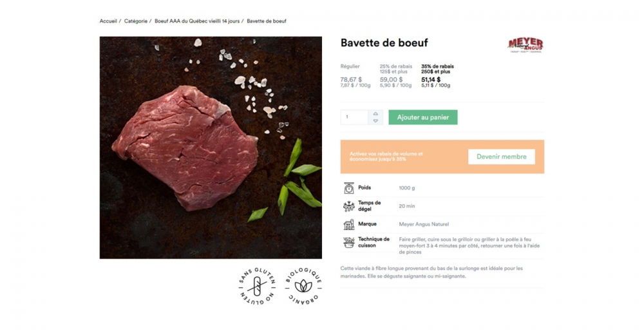Open the Catégorie breadcrumb link
644x335 pixels.
135,21
